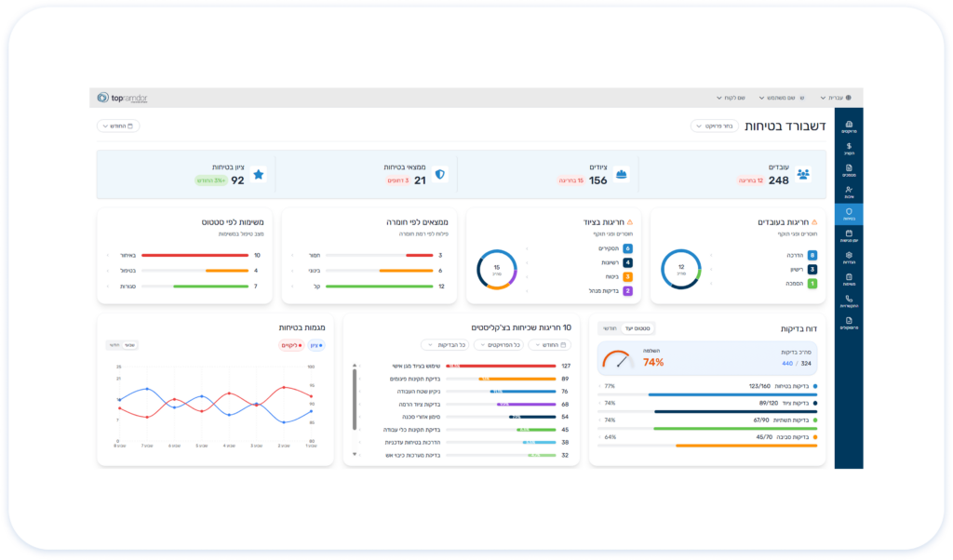Image resolution: width=953 pixels, height=560 pixels.
Task: Click the Top Ramdor logo
Action: point(123,97)
